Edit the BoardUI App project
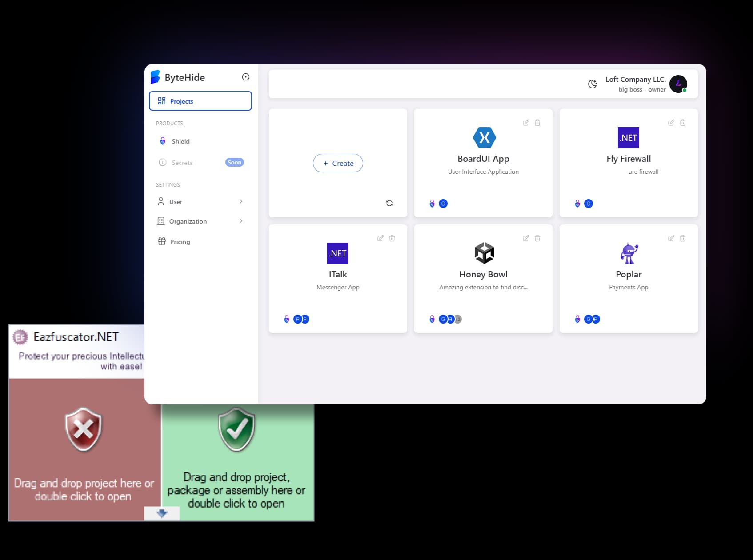Viewport: 753px width, 560px height. (x=526, y=123)
